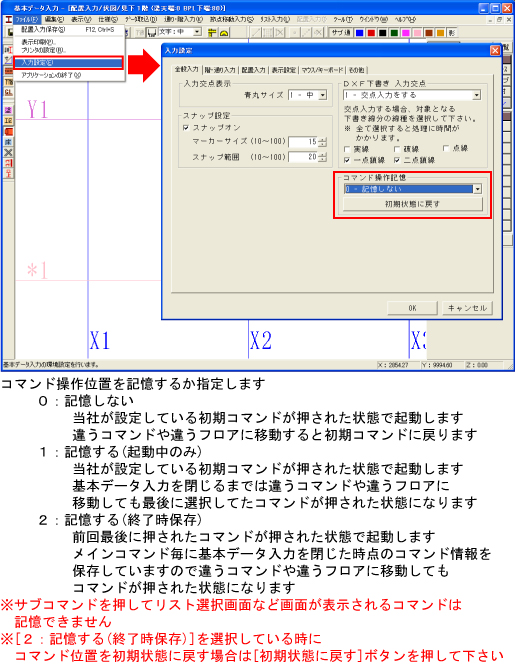Viewport: 515px width, 664px height.
Task: Enable the 実線 checkbox
Action: (347, 149)
